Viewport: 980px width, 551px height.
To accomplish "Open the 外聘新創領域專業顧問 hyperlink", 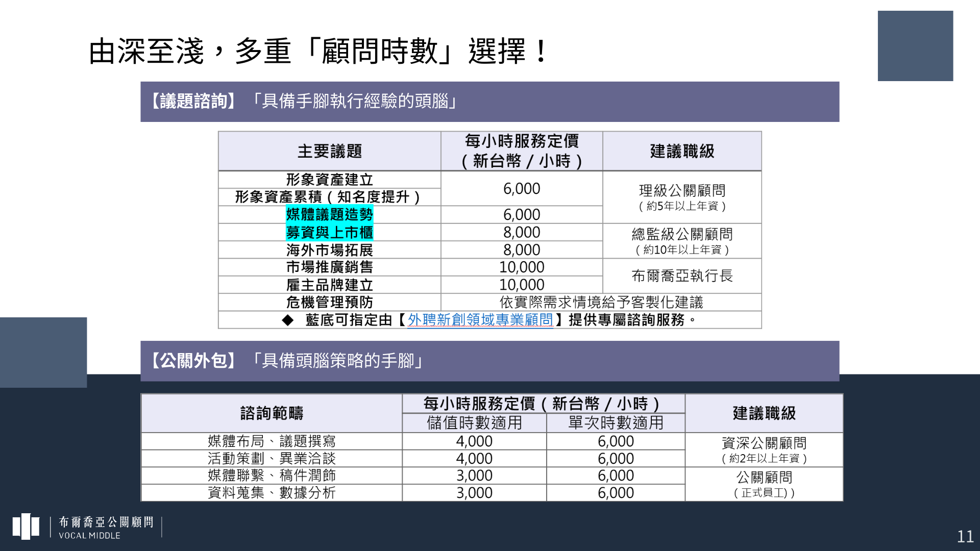I will 480,320.
